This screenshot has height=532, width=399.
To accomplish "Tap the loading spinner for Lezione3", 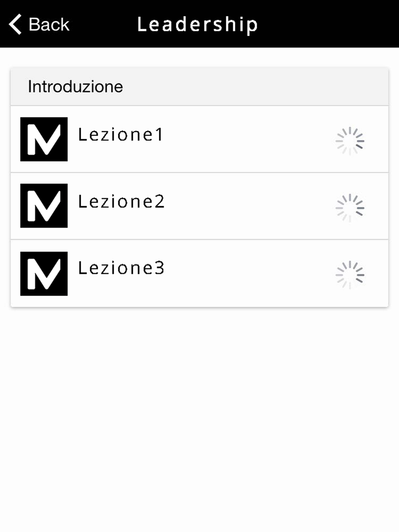I will click(350, 275).
